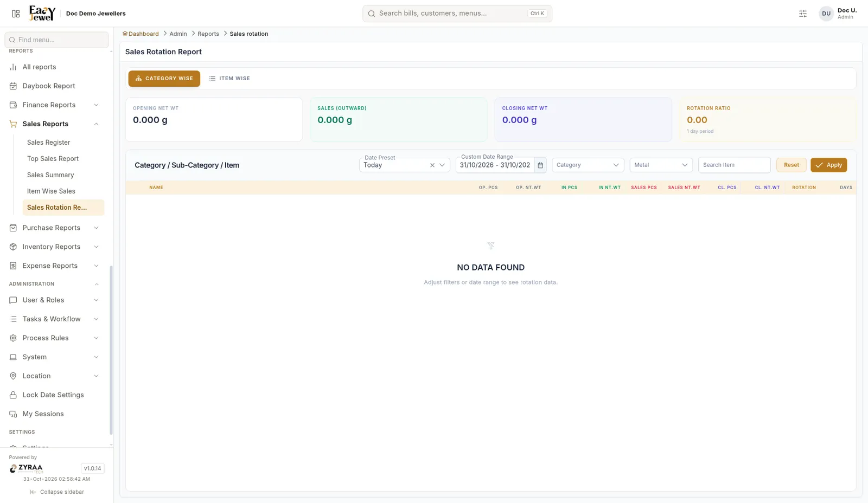Click the Purchase Reports bag icon
The width and height of the screenshot is (868, 503).
coord(13,228)
